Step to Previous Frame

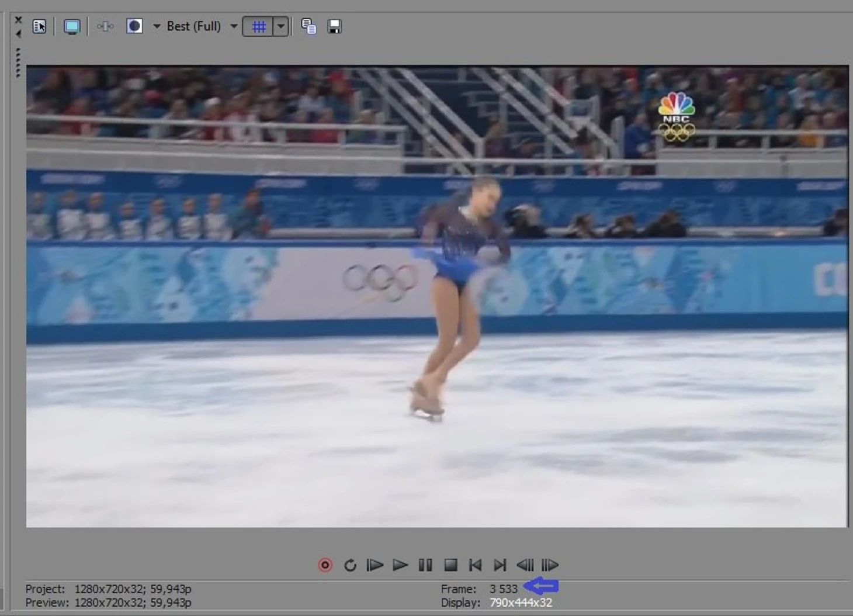coord(525,565)
